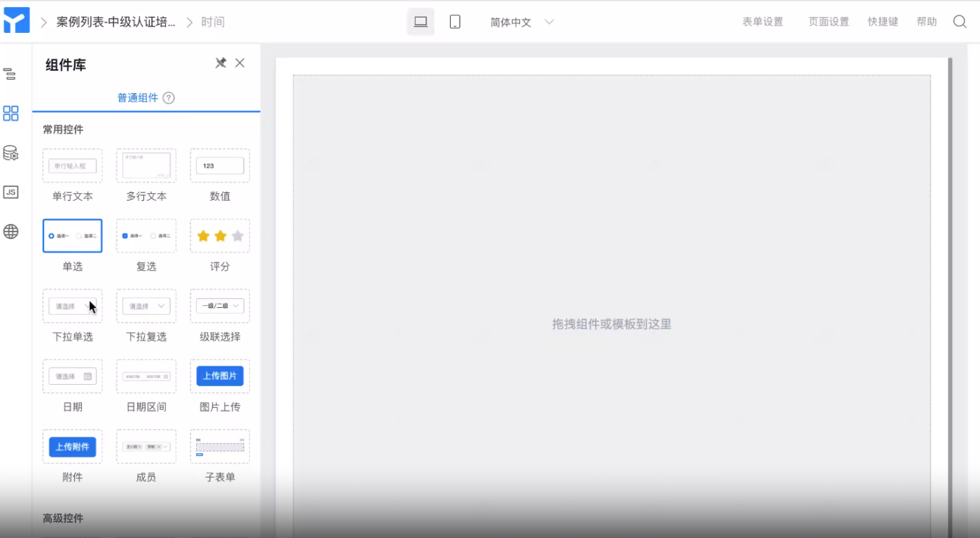The height and width of the screenshot is (538, 980).
Task: Open the outline tree sidebar icon
Action: (10, 73)
